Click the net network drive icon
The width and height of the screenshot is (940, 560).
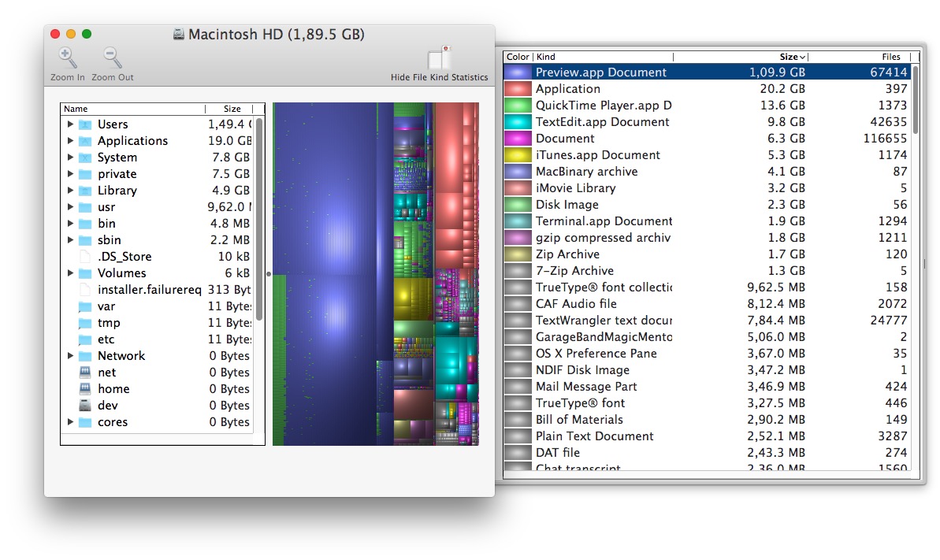pyautogui.click(x=85, y=373)
